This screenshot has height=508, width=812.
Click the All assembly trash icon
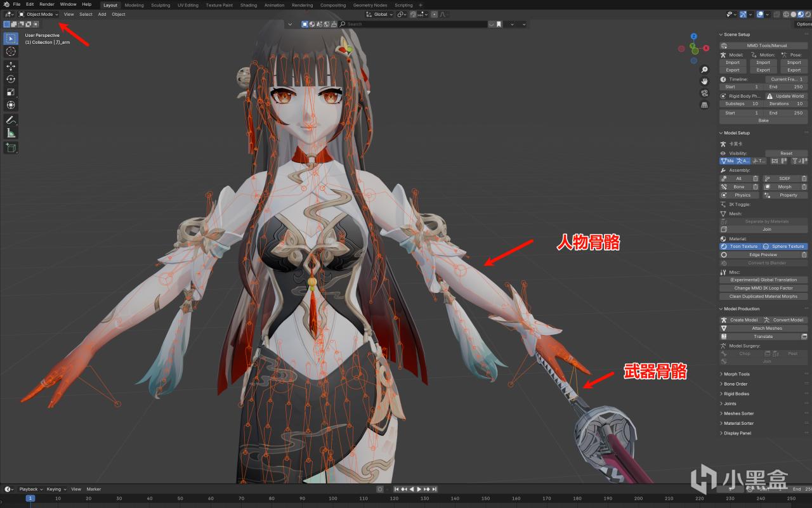coord(756,179)
